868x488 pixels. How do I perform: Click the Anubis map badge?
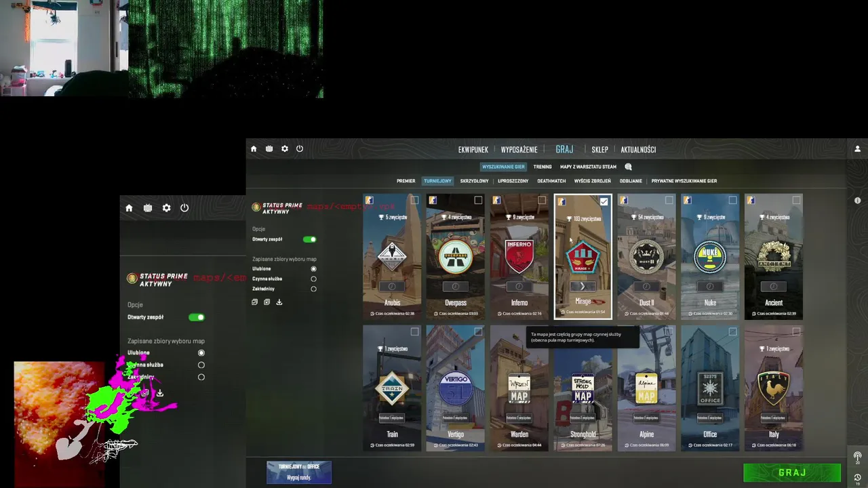click(392, 257)
